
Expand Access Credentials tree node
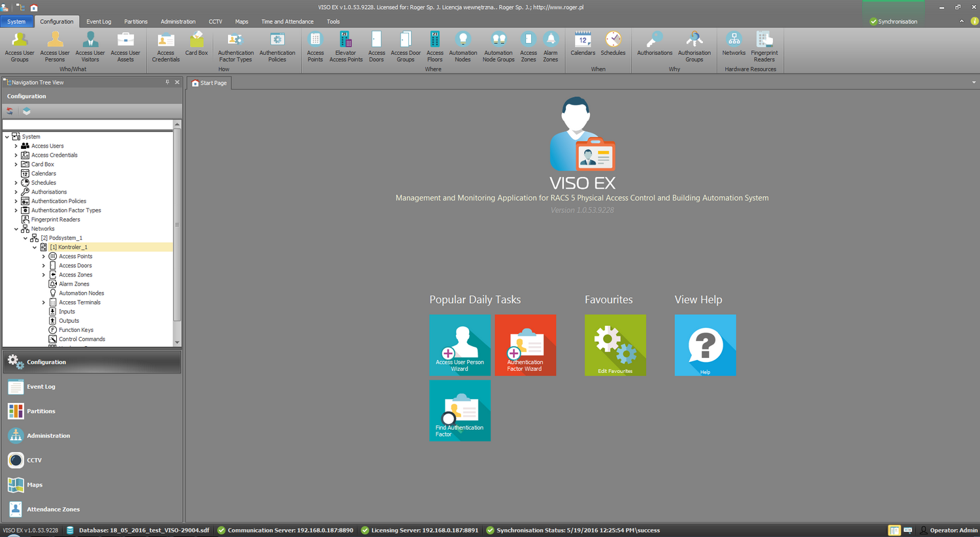point(16,155)
